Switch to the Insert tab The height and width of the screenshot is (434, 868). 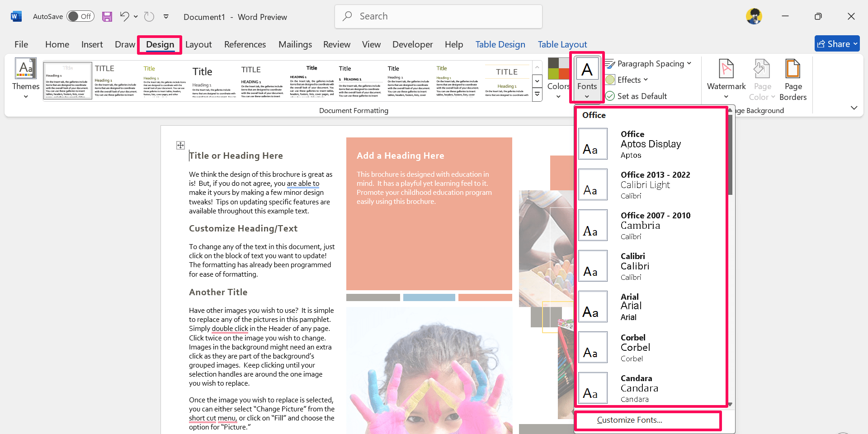[x=92, y=44]
